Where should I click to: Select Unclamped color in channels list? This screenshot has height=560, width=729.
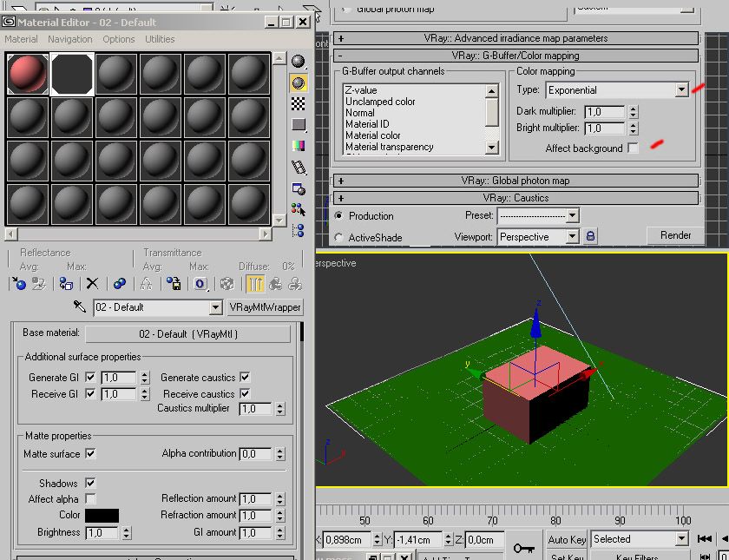tap(380, 102)
